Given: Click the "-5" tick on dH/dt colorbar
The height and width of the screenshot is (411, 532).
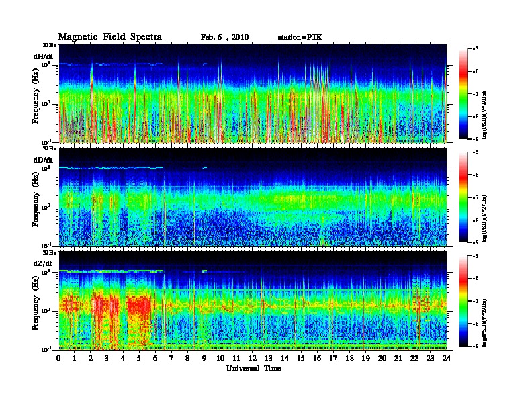Looking at the screenshot, I should 476,49.
